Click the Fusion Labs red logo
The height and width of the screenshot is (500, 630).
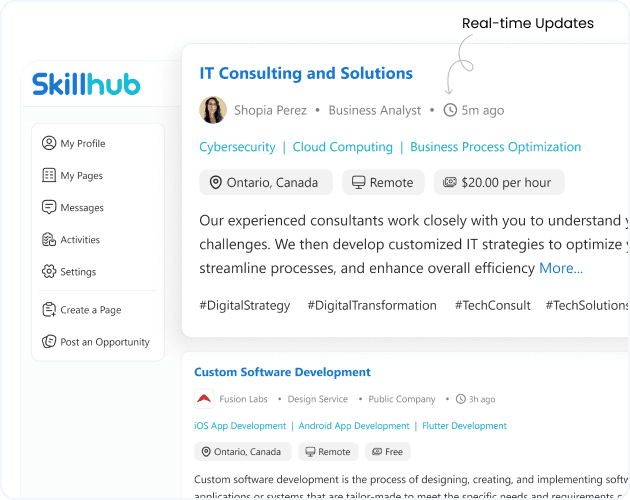pos(204,399)
